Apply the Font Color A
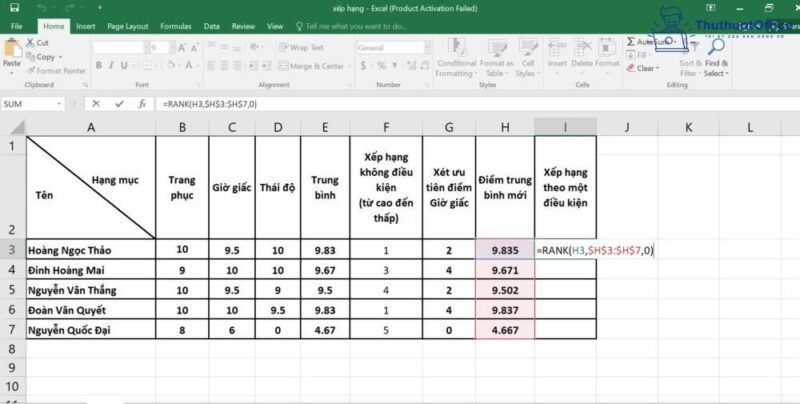 point(188,65)
